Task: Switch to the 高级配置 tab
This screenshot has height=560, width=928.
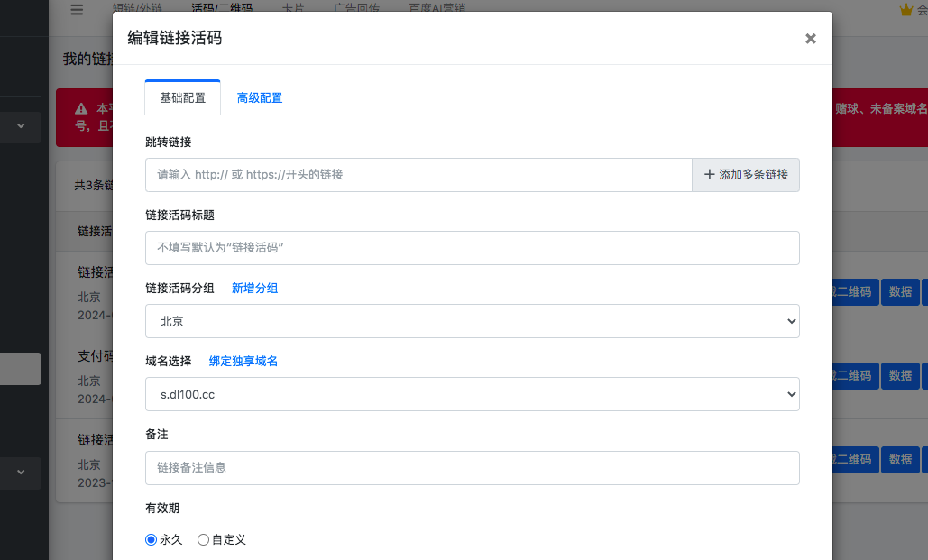Action: (x=260, y=97)
